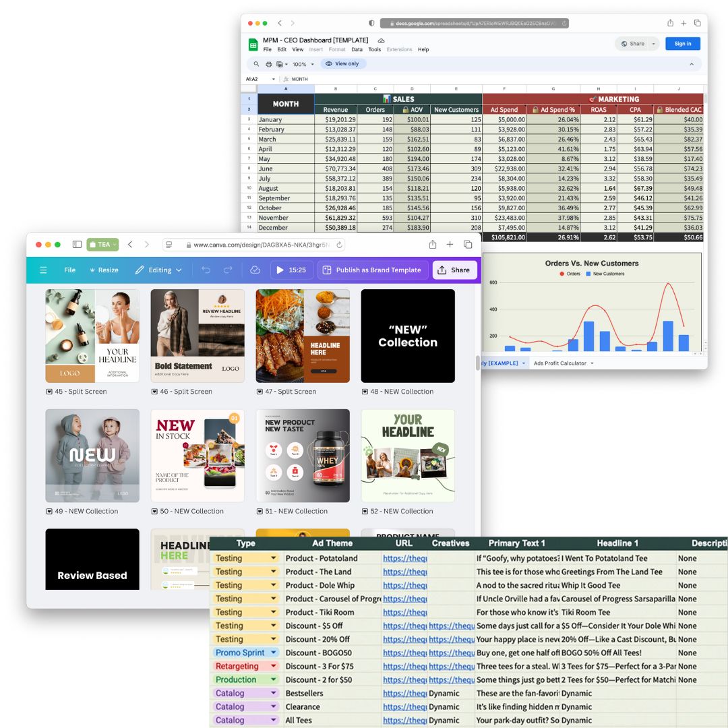Go back in the Google Sheets browser window
The image size is (728, 728).
coord(280,23)
